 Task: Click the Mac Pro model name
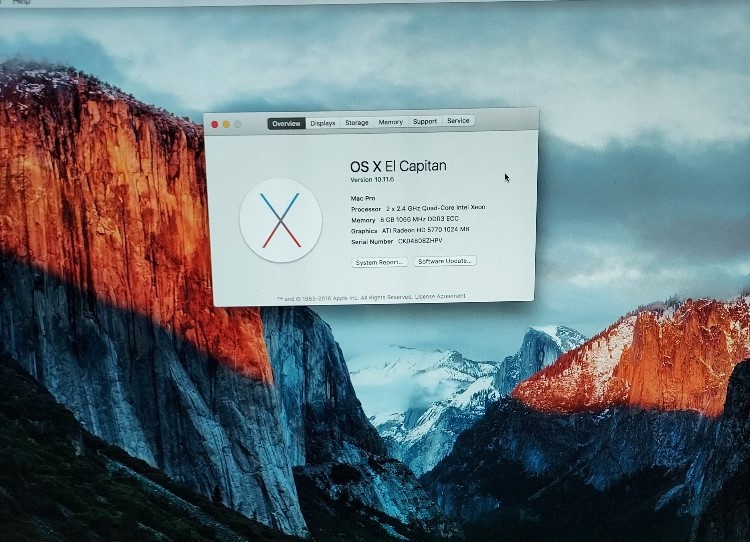click(363, 198)
